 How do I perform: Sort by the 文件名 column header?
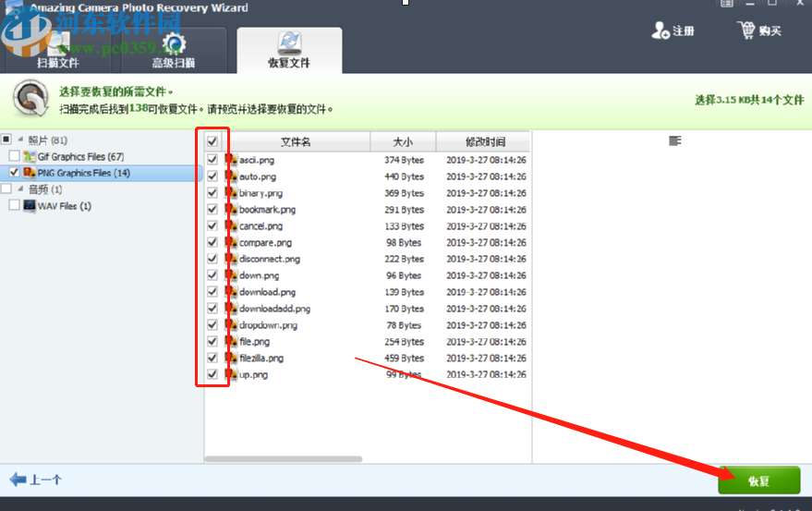point(296,141)
